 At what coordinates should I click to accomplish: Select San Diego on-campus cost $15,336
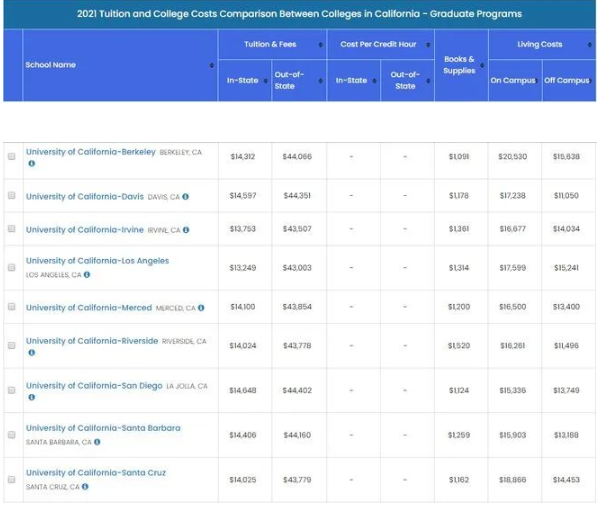click(512, 390)
